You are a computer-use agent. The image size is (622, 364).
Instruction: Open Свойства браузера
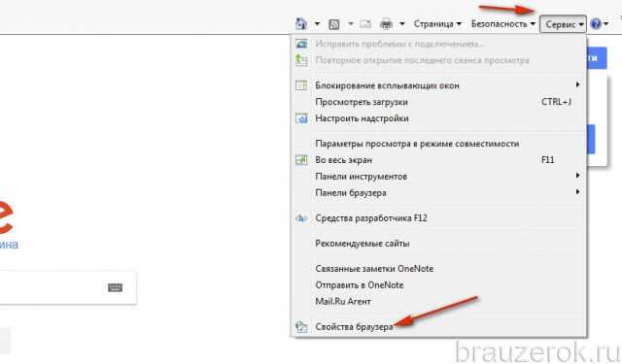(438, 327)
